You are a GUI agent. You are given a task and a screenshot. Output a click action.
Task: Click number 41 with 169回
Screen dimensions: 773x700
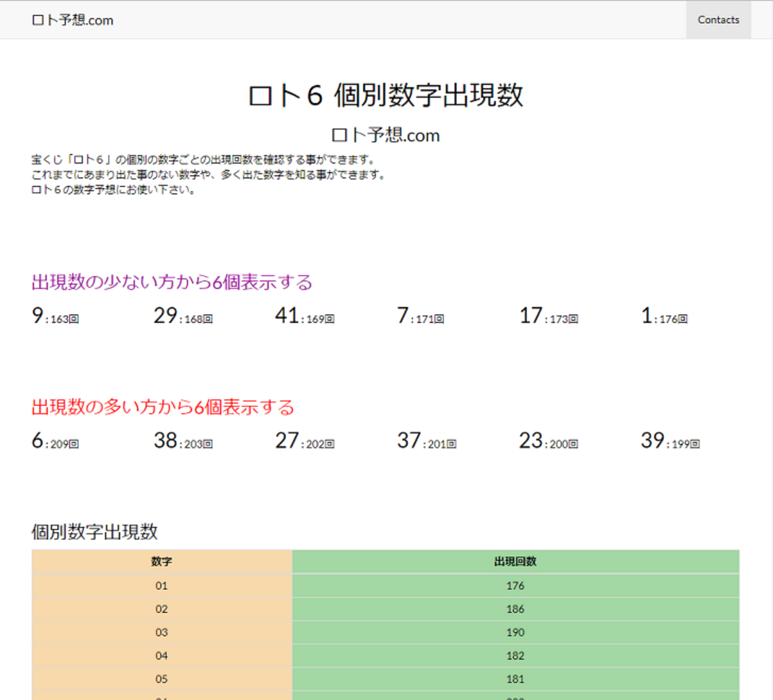point(304,316)
